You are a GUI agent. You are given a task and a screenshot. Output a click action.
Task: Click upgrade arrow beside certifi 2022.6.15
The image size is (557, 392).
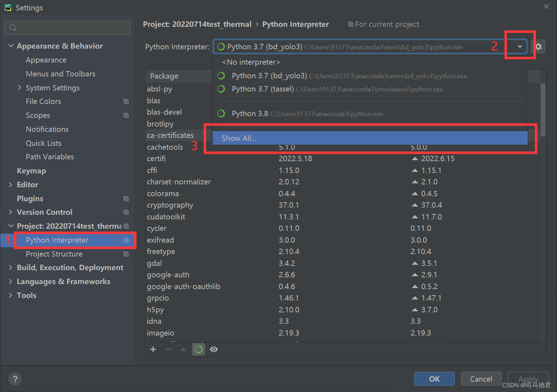[415, 159]
